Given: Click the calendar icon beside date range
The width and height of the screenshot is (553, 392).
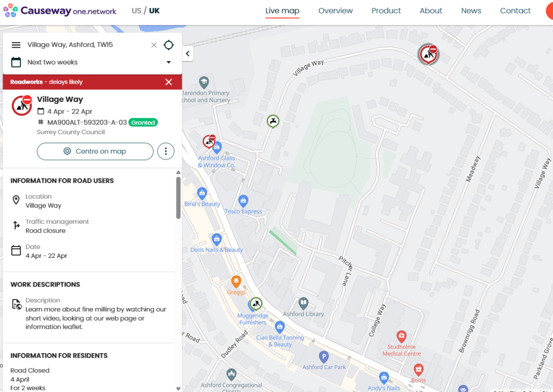Looking at the screenshot, I should [x=16, y=62].
